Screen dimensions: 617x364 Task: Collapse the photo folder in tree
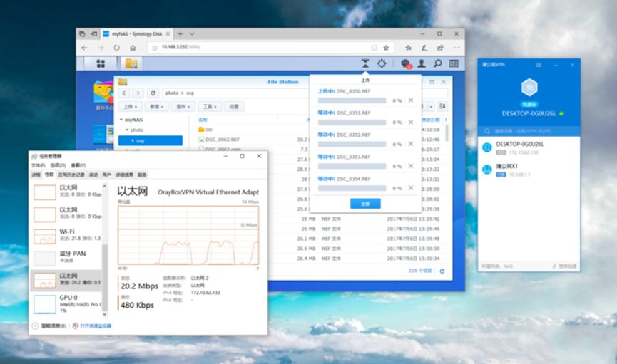point(127,130)
